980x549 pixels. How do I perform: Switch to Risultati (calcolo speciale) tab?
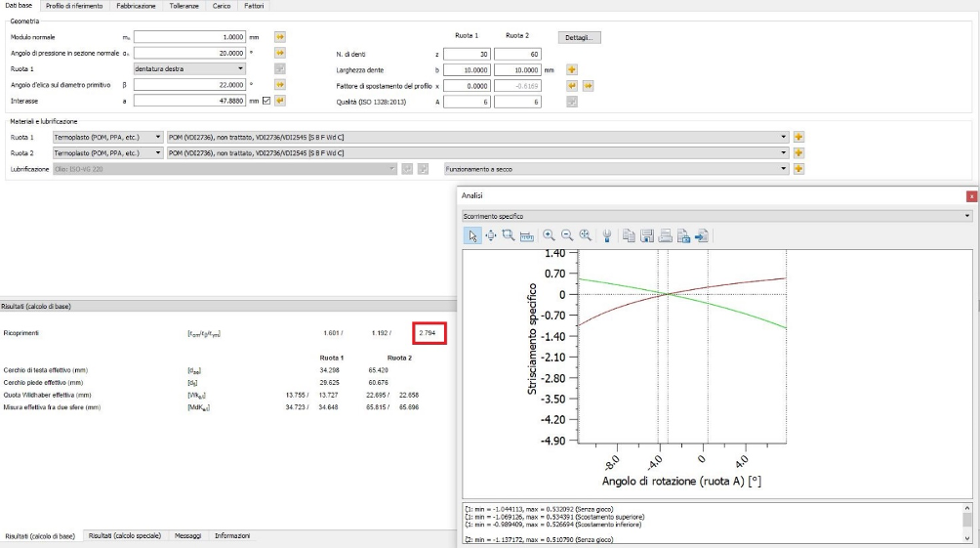point(124,536)
